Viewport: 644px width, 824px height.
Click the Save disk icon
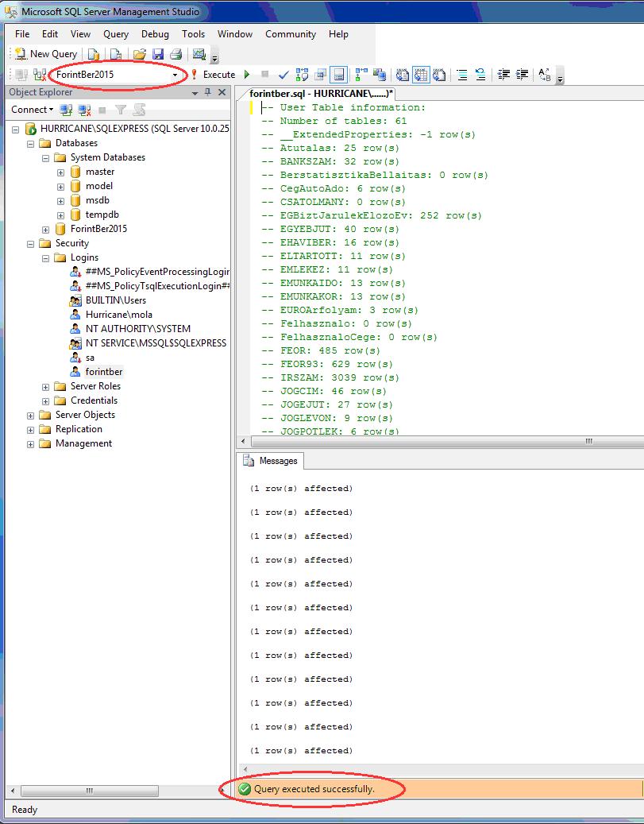point(157,54)
